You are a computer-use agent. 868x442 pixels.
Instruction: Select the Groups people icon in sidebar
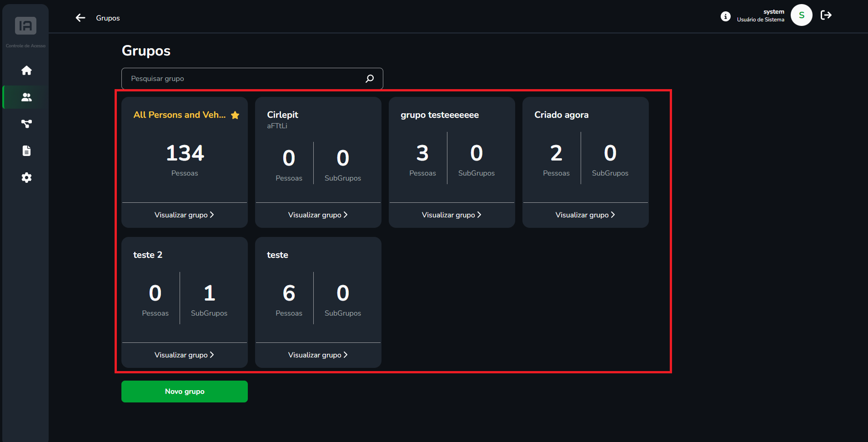pos(26,97)
